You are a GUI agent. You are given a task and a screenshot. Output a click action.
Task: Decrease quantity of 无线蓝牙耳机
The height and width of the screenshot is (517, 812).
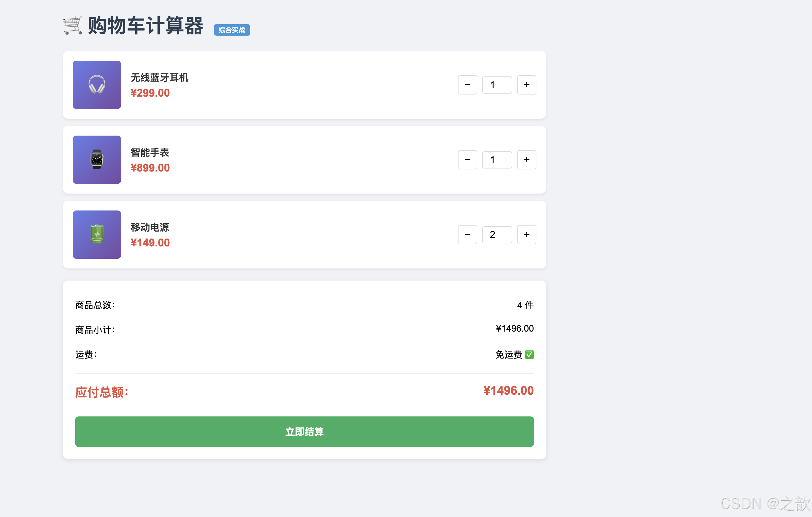point(467,85)
